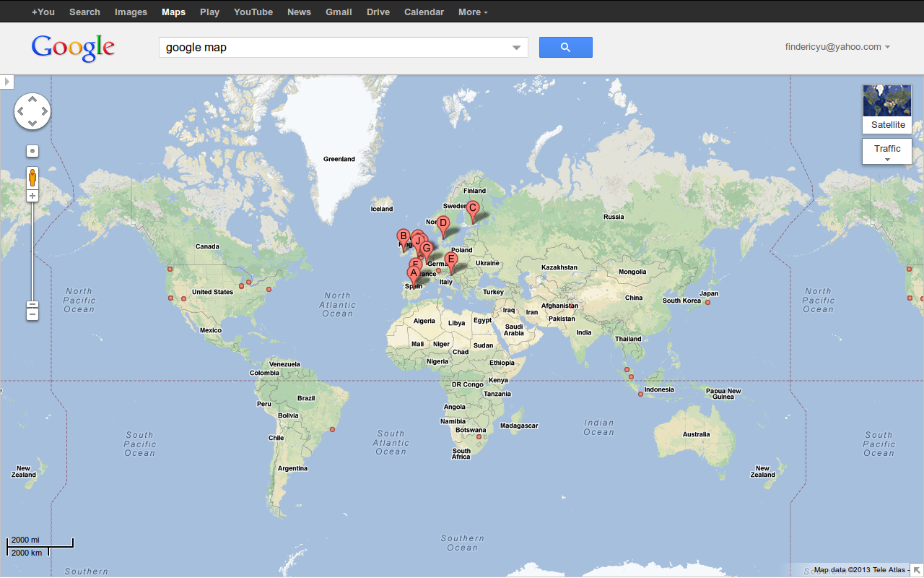Open the findericyu@yahoo.com account menu
The width and height of the screenshot is (924, 578).
(837, 47)
